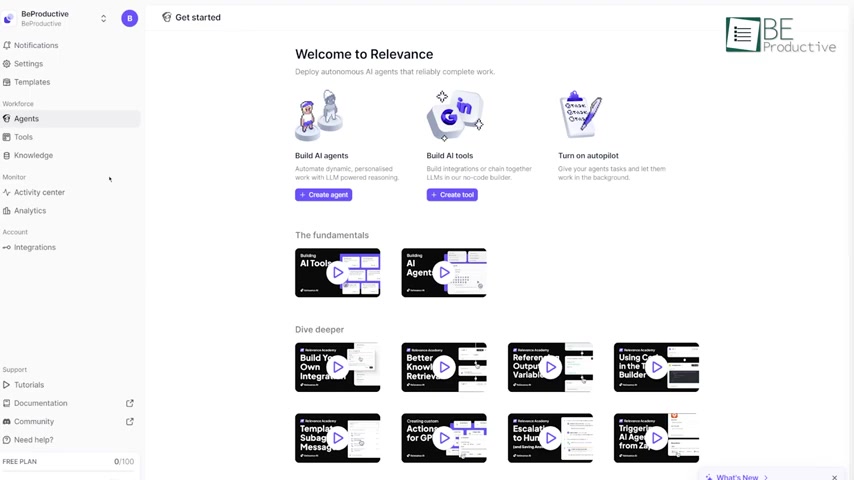Play Using Code in the Tool Builder video

pos(657,367)
